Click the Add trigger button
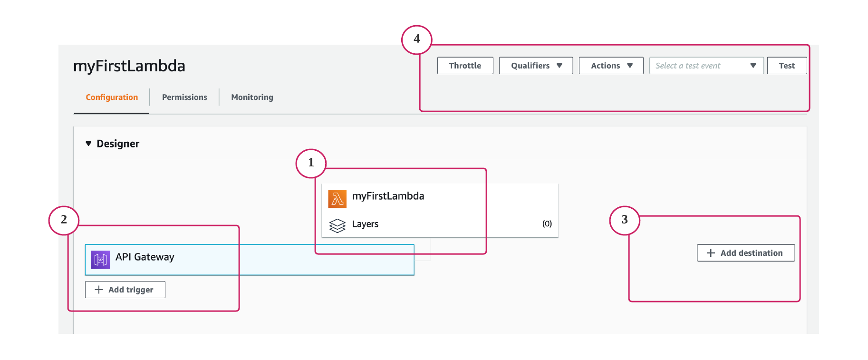This screenshot has height=360, width=868. 125,290
